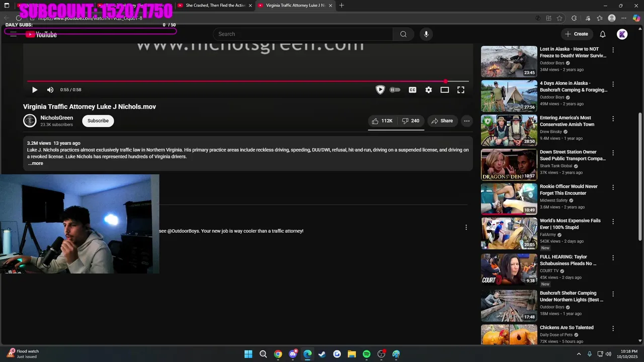Open the NicholsGreen channel avatar

point(30,121)
